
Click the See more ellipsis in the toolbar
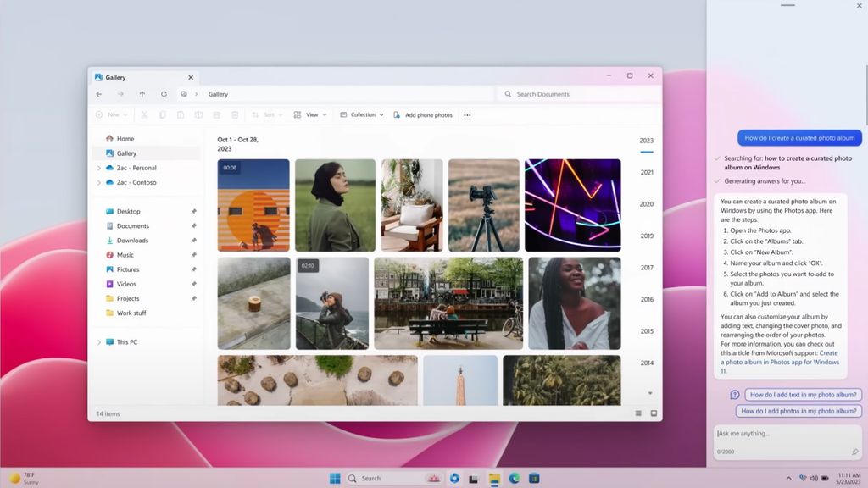pyautogui.click(x=467, y=114)
